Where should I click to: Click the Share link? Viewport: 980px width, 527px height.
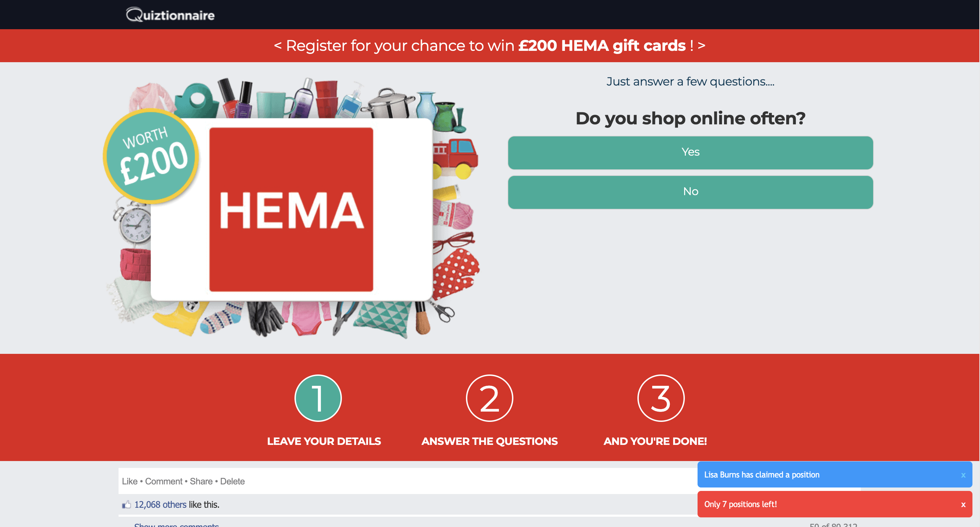201,481
